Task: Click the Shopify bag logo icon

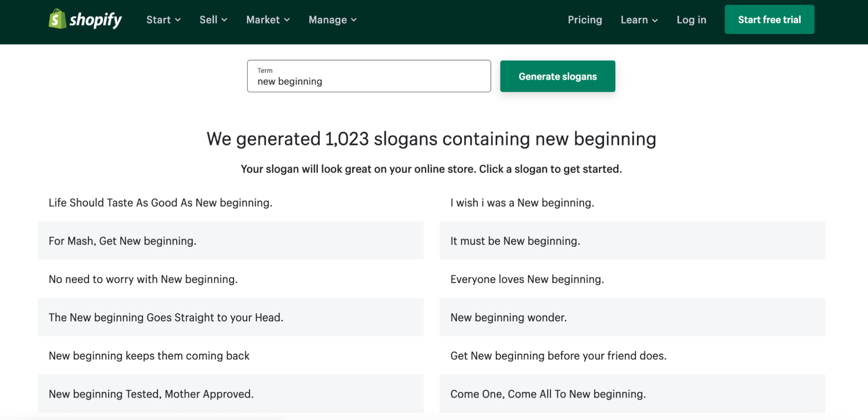Action: [x=57, y=19]
